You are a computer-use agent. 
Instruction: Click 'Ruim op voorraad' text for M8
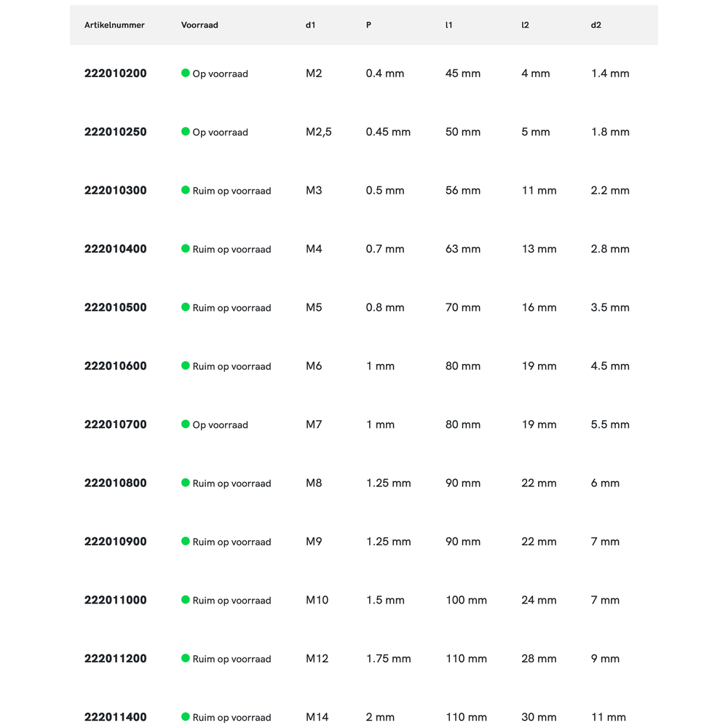pyautogui.click(x=232, y=483)
